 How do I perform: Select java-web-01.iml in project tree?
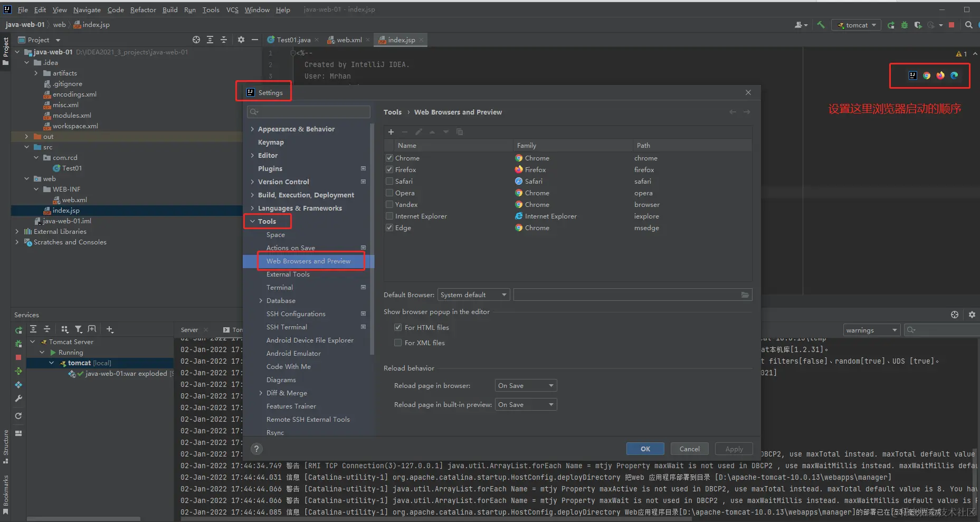click(66, 221)
